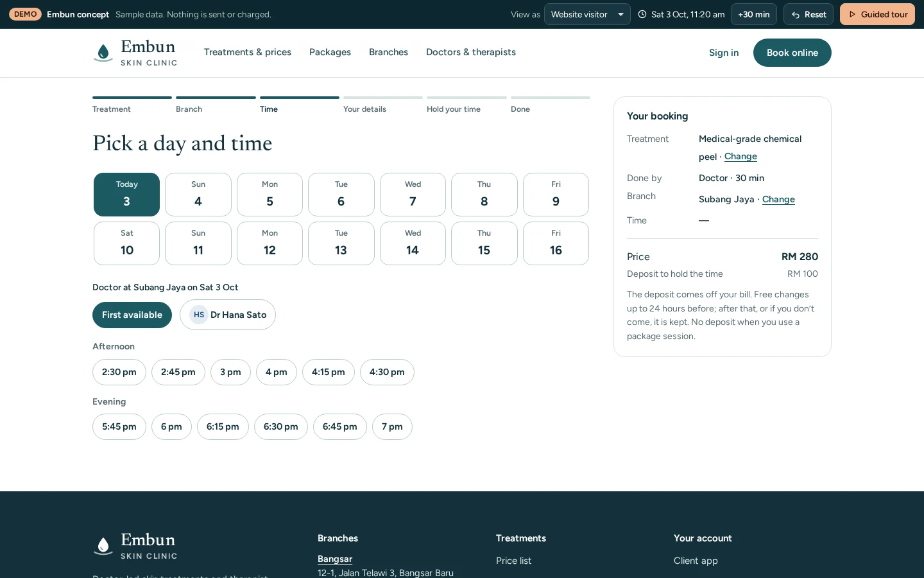Select Tue 13 date tile
The height and width of the screenshot is (578, 924).
tap(341, 243)
